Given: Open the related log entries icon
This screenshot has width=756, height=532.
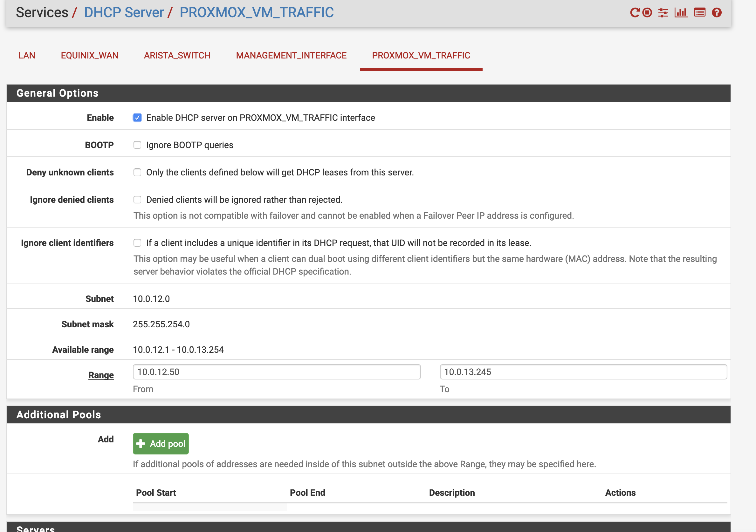Looking at the screenshot, I should point(699,12).
